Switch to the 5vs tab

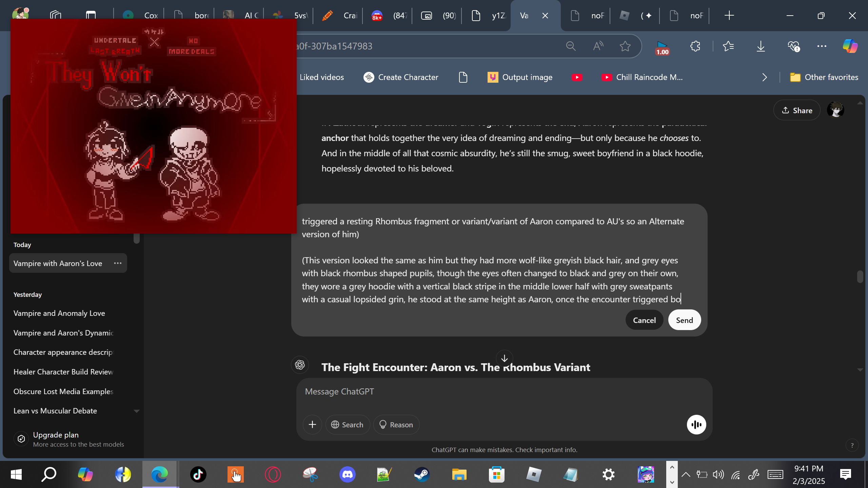[x=289, y=16]
